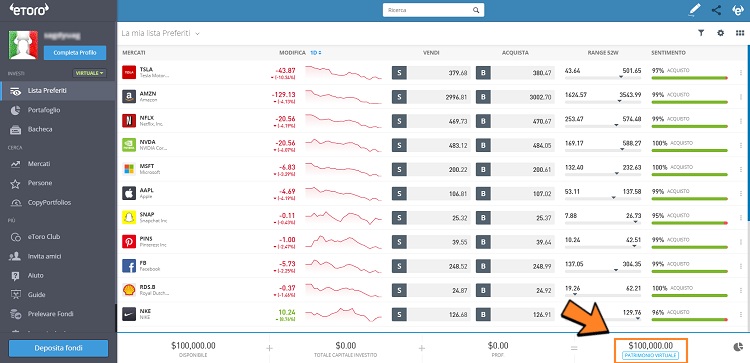This screenshot has height=363, width=750.
Task: Open the pencil edit icon in top bar
Action: point(694,10)
